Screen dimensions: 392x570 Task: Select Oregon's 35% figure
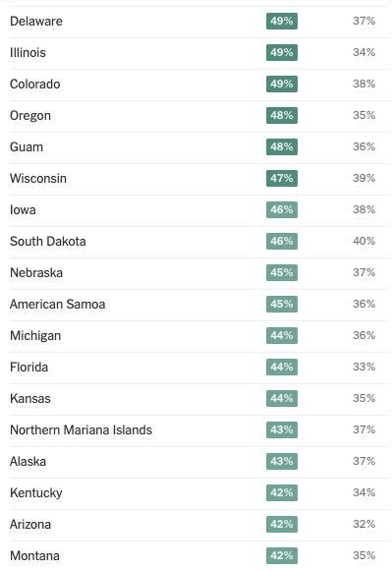point(364,115)
